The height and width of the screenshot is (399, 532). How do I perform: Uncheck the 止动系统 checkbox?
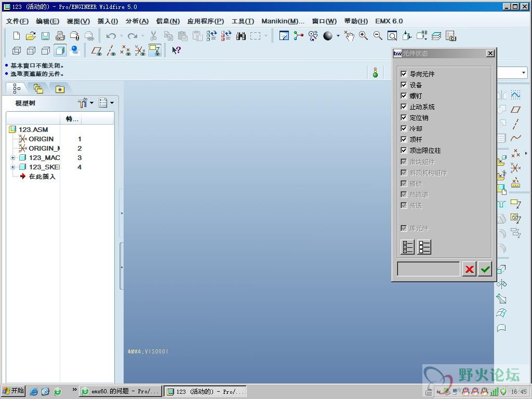(x=404, y=107)
